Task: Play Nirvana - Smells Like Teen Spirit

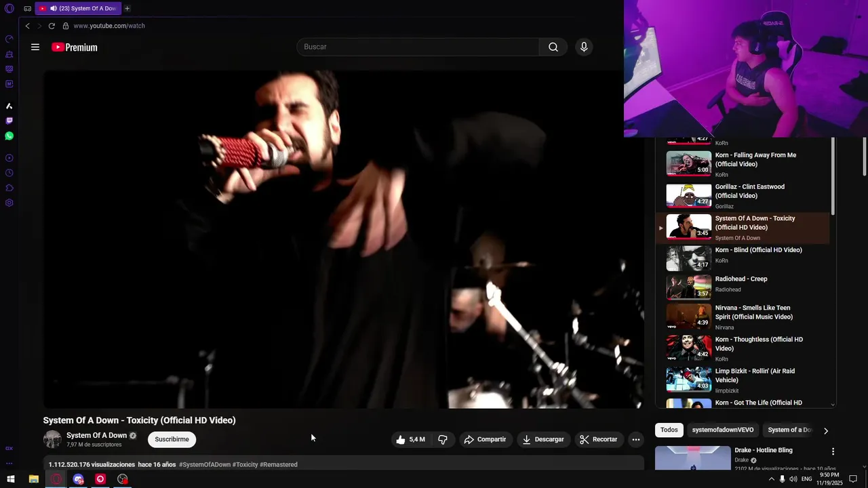Action: pyautogui.click(x=743, y=317)
